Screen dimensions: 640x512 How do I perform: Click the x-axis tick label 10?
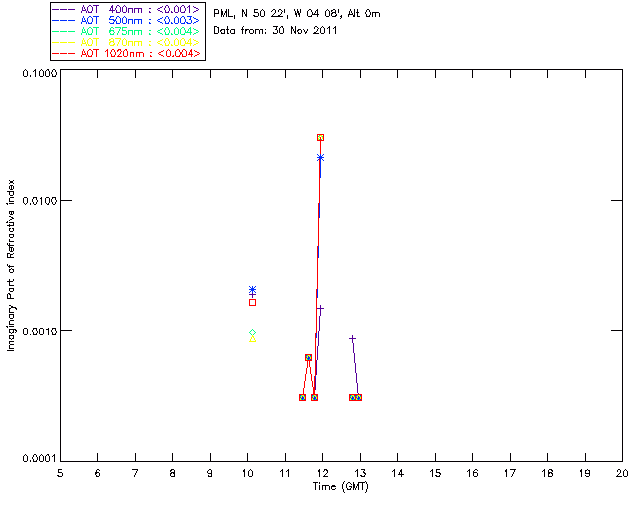pos(247,474)
